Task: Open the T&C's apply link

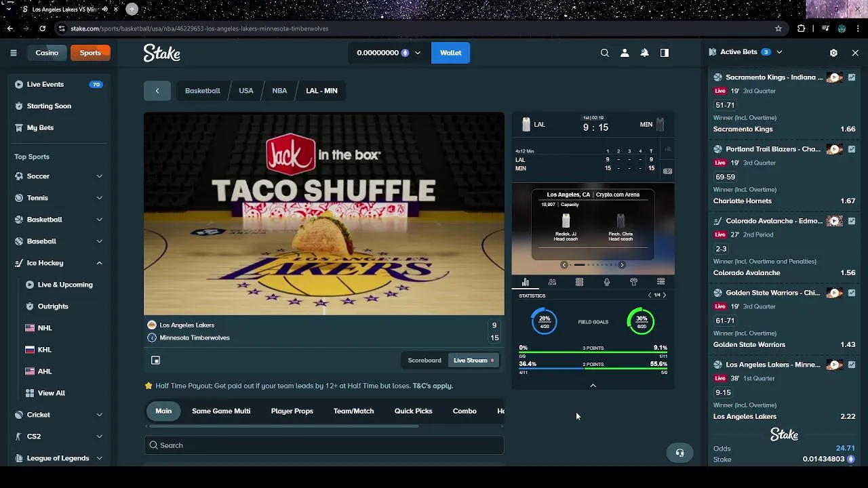Action: pos(433,386)
